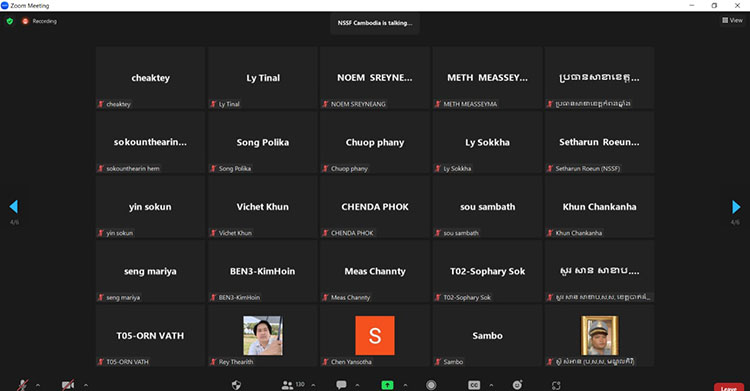
Task: Open the Apps icon in toolbar
Action: (x=556, y=385)
